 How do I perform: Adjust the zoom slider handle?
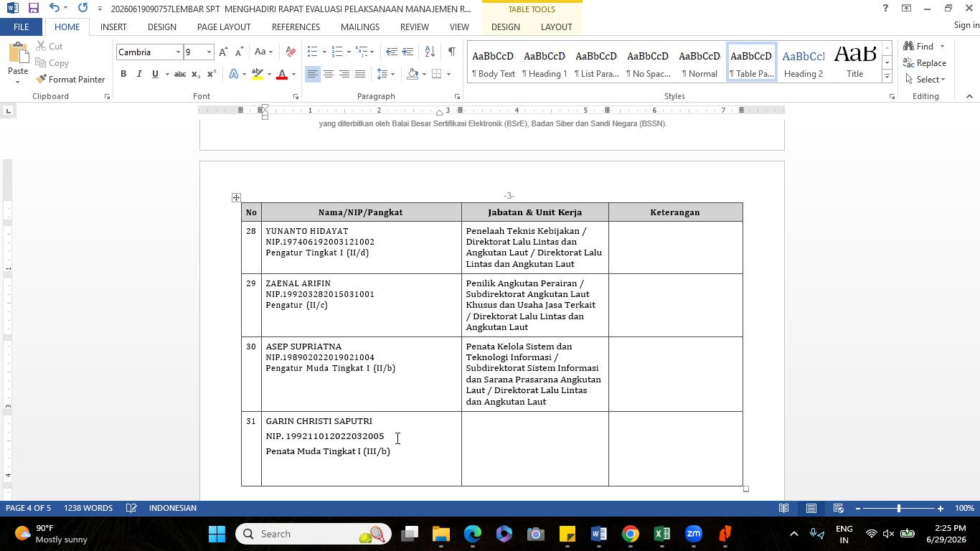(x=899, y=509)
